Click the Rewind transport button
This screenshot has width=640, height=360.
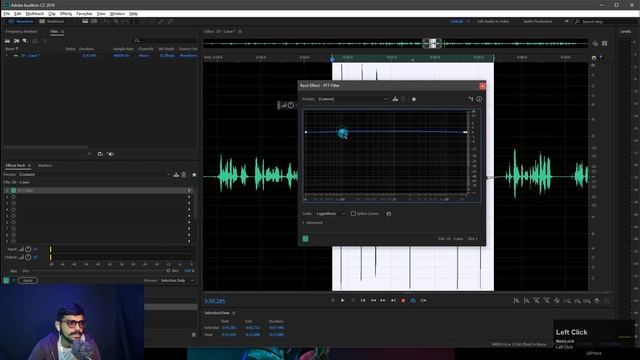(x=373, y=300)
